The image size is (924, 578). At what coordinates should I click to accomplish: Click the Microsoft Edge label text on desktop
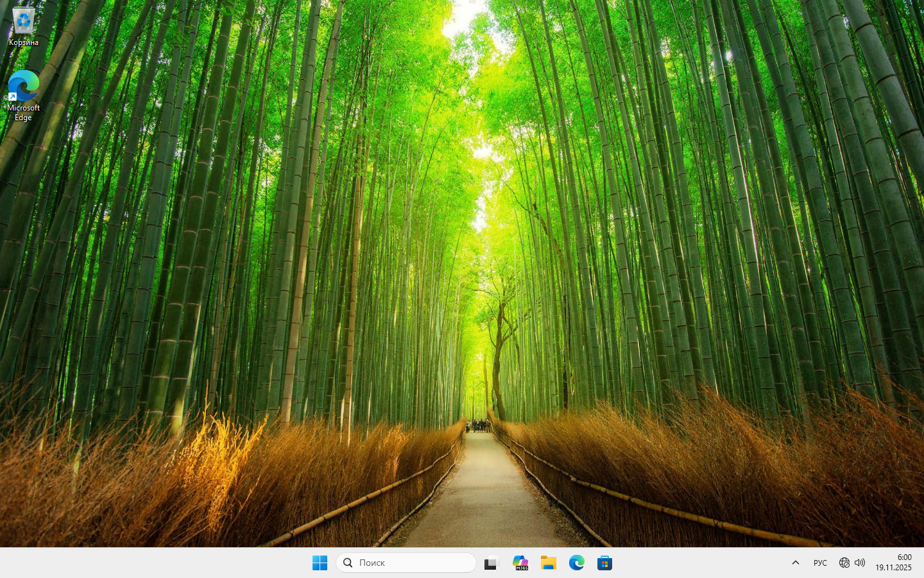click(x=23, y=112)
